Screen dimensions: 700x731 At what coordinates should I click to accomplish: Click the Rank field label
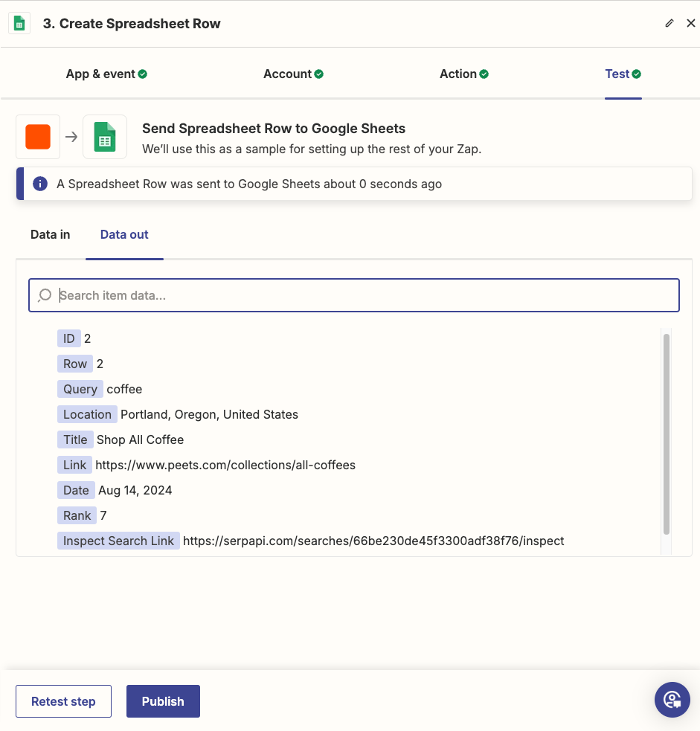[x=77, y=515]
